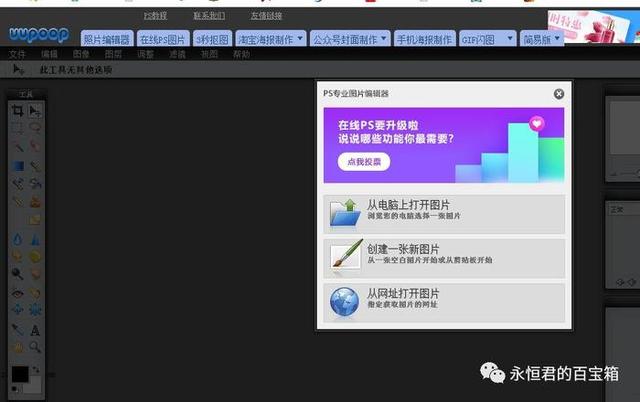
Task: Switch to the 照片编辑器 tab
Action: click(107, 39)
